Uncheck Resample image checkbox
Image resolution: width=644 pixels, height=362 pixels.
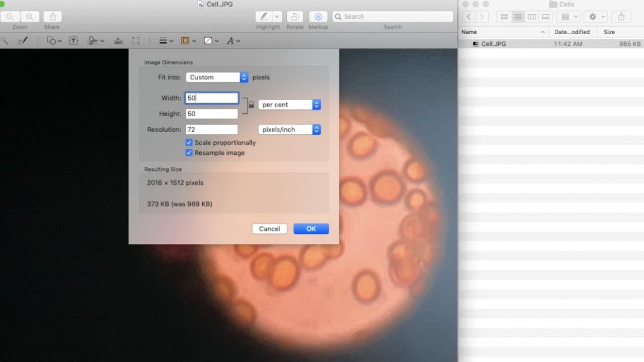click(189, 153)
